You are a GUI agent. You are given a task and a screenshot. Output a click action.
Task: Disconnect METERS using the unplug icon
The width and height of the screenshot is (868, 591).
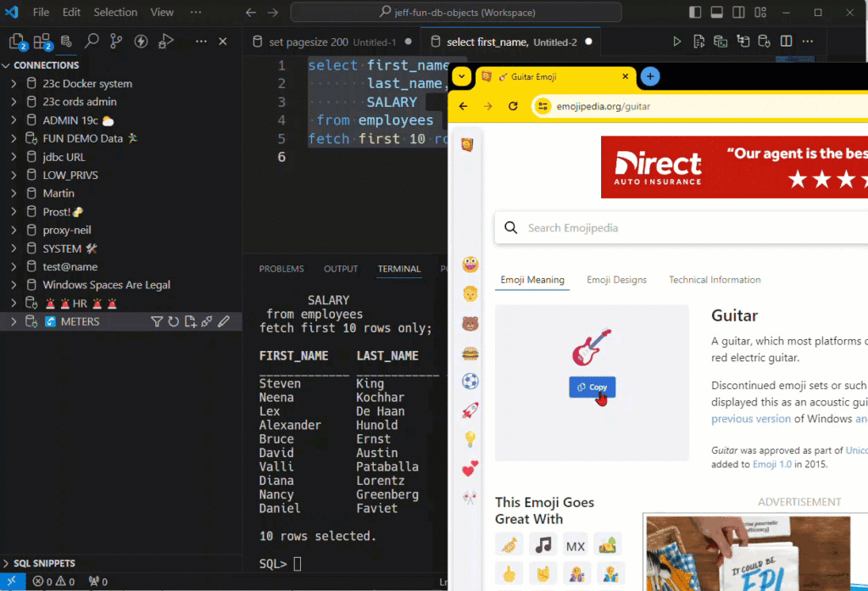[207, 321]
